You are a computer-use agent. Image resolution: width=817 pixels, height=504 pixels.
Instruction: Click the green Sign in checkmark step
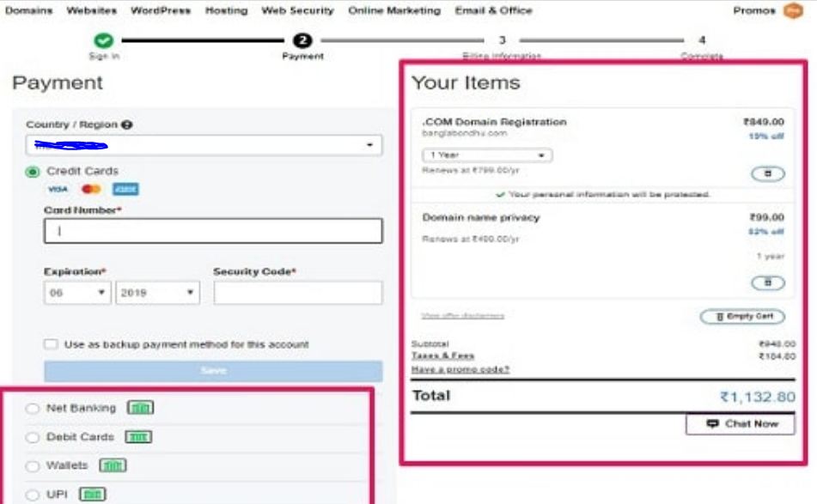(104, 40)
